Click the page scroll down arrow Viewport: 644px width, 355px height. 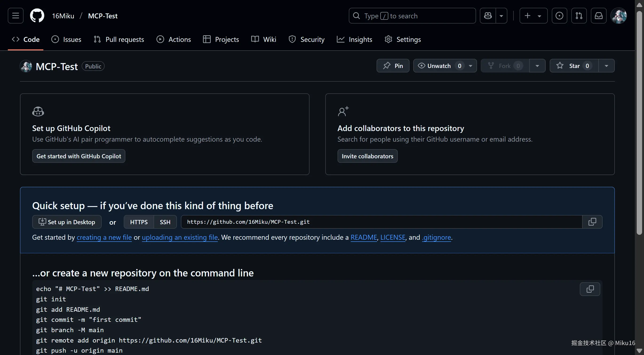639,351
